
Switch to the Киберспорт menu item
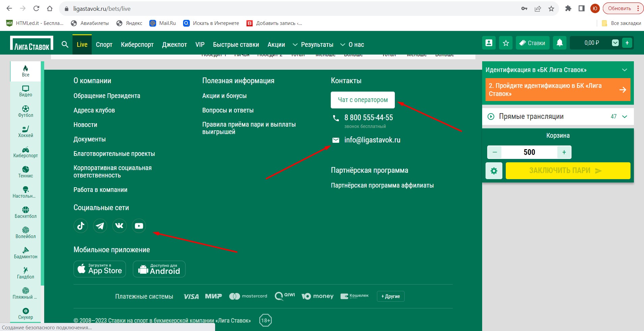[137, 44]
